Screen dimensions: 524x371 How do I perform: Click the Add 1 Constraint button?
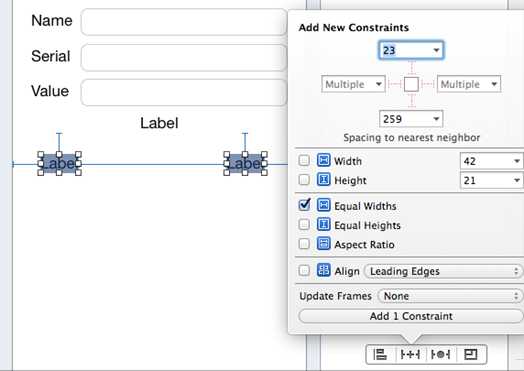411,316
